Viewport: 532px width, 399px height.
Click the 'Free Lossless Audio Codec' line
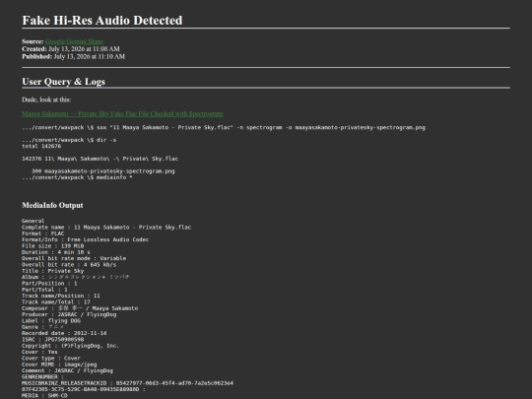pyautogui.click(x=85, y=239)
